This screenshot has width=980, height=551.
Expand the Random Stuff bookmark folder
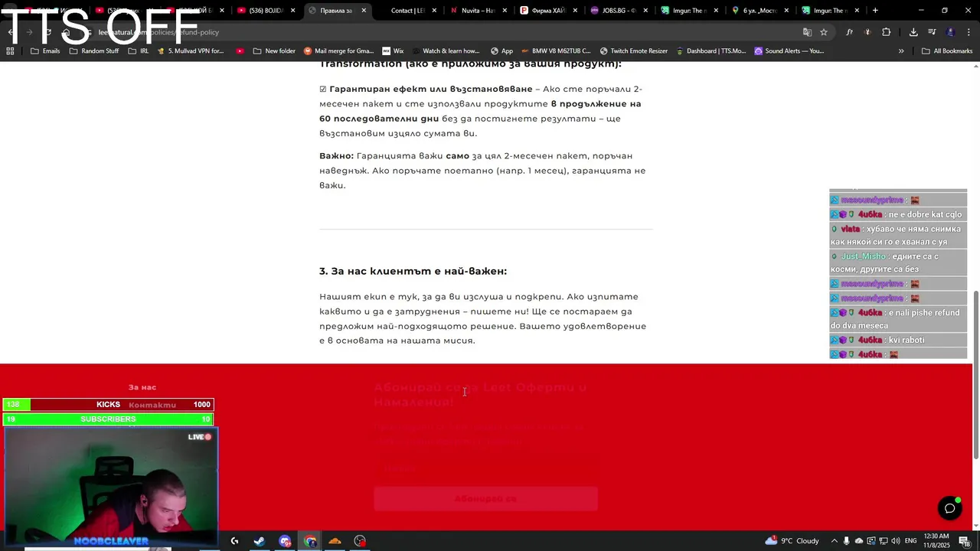94,51
